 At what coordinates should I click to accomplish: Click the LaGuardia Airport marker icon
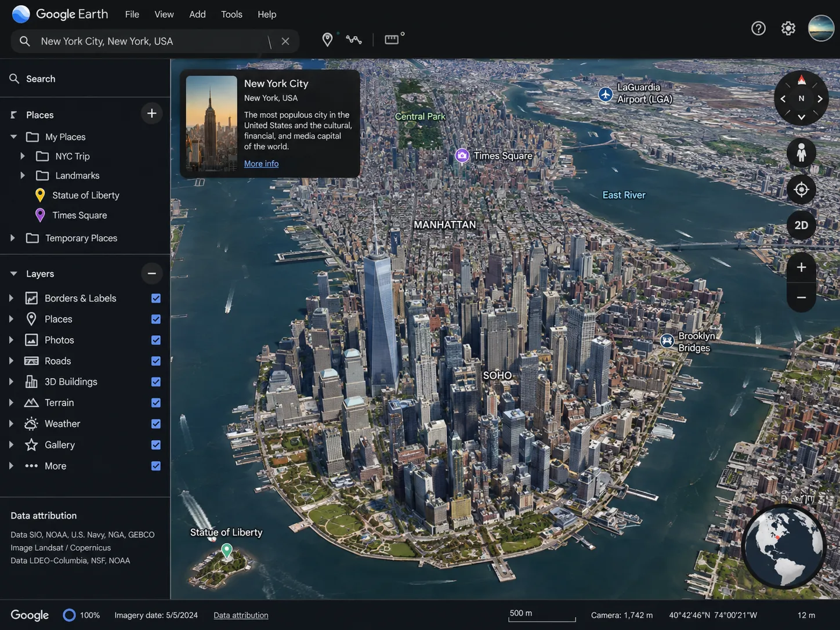tap(606, 94)
